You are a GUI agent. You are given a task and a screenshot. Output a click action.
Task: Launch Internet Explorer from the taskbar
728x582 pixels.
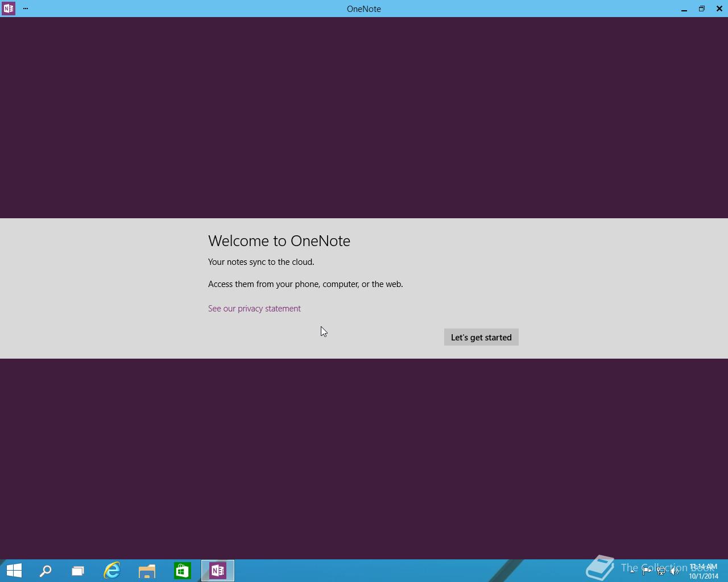(112, 571)
